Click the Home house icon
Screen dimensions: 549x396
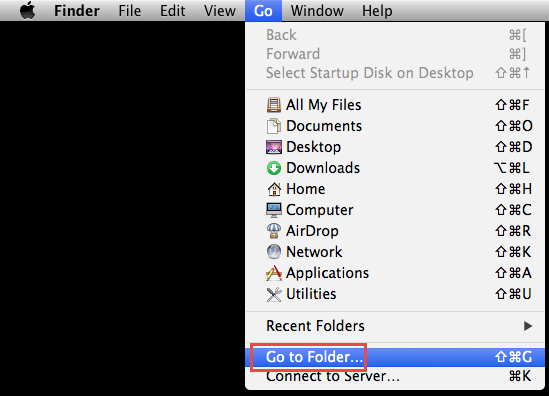pyautogui.click(x=274, y=189)
